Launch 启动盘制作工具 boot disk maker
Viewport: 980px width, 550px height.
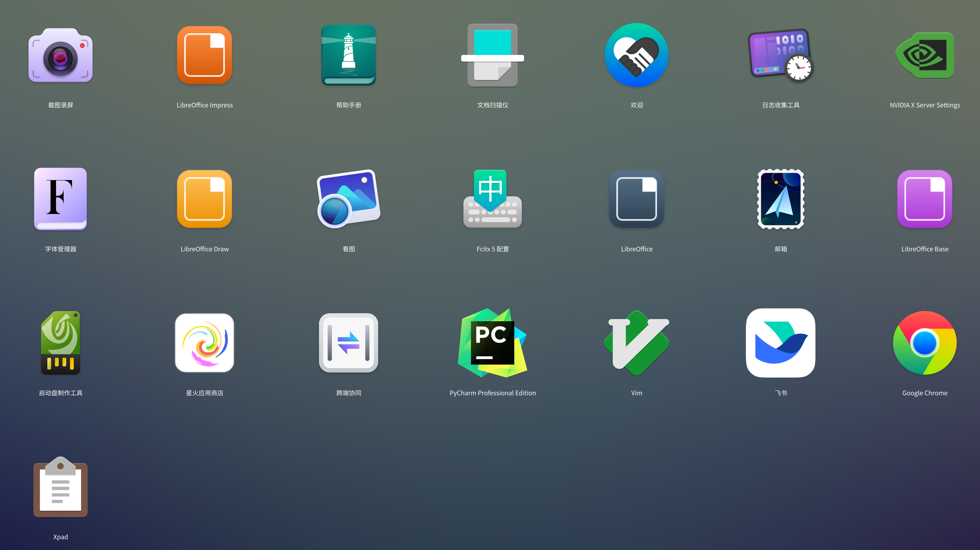click(x=61, y=343)
